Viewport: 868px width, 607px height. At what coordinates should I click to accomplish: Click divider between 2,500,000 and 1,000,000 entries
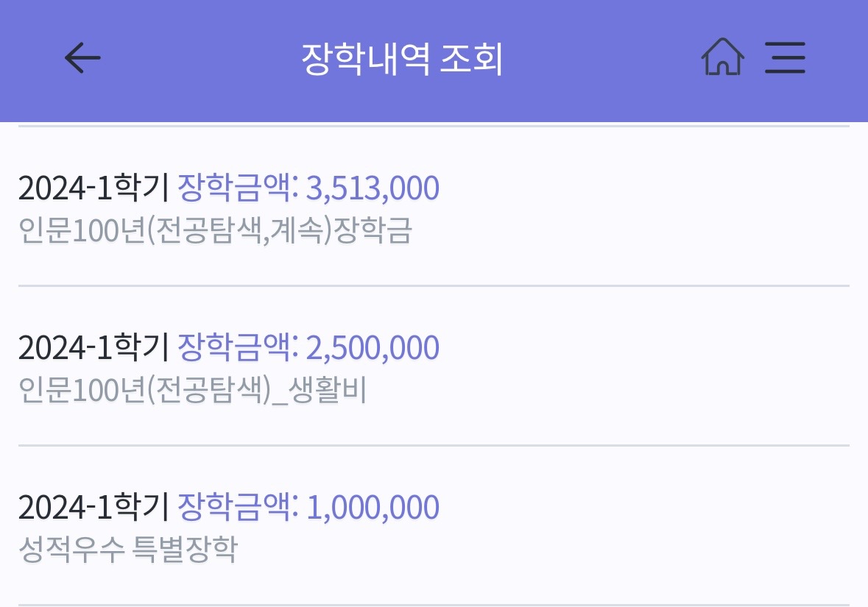tap(434, 445)
